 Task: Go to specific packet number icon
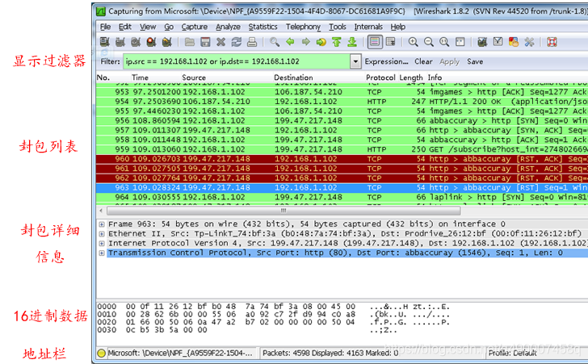coord(321,42)
